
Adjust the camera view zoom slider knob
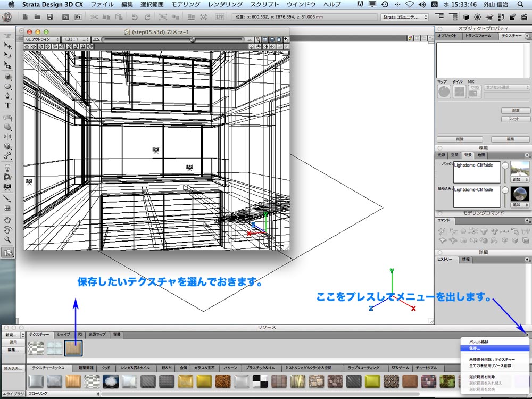193,39
